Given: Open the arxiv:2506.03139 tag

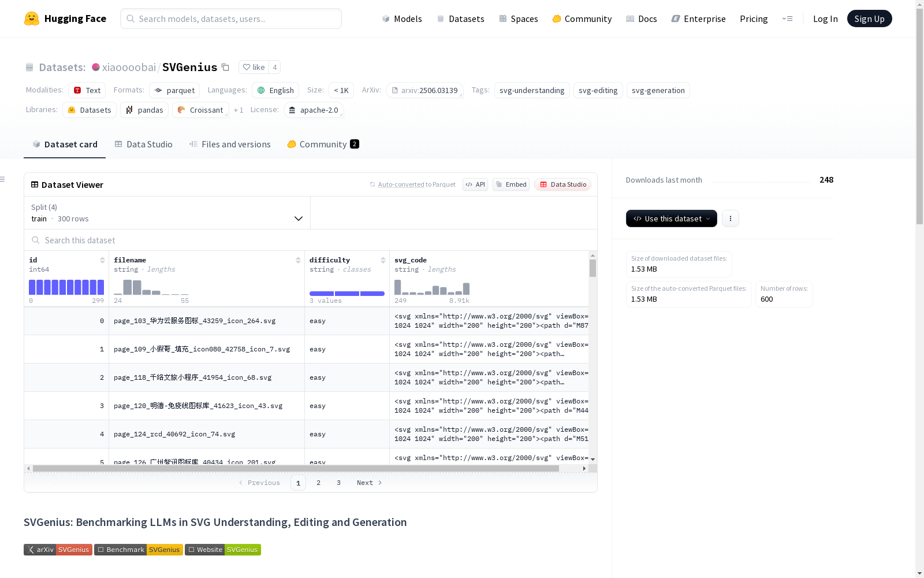Looking at the screenshot, I should 424,90.
